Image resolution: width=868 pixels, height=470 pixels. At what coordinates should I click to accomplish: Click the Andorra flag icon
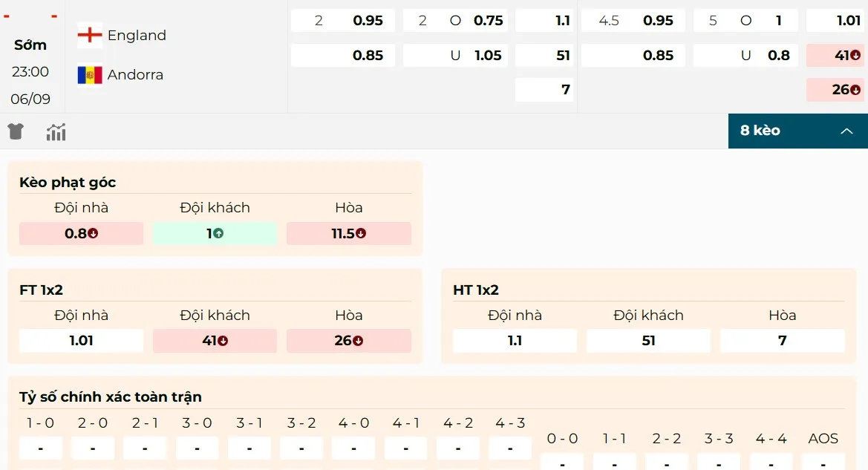coord(89,74)
